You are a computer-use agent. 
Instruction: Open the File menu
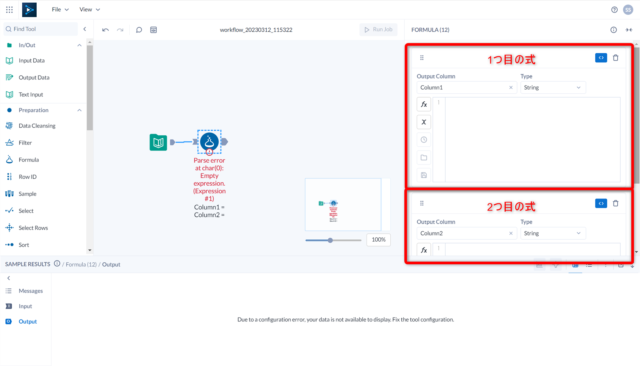click(60, 9)
